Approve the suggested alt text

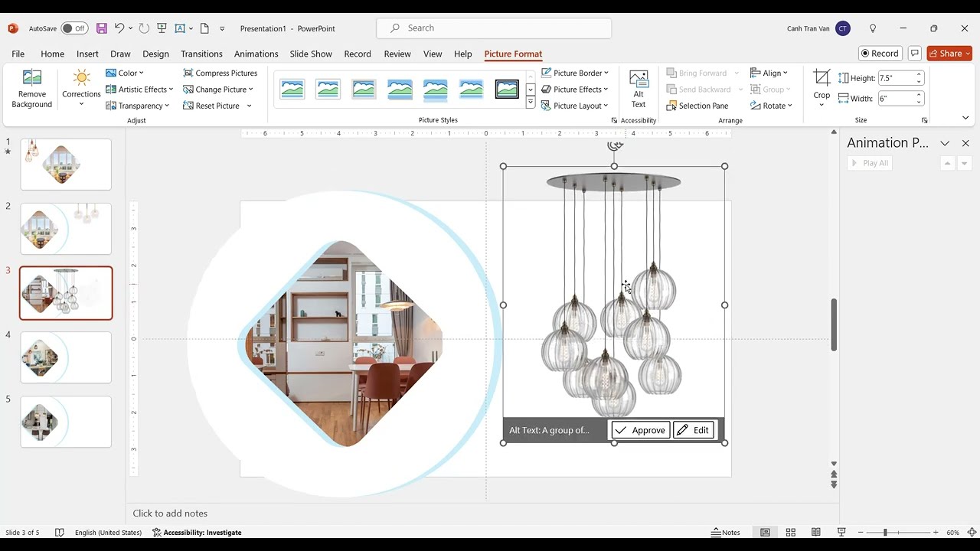point(640,430)
